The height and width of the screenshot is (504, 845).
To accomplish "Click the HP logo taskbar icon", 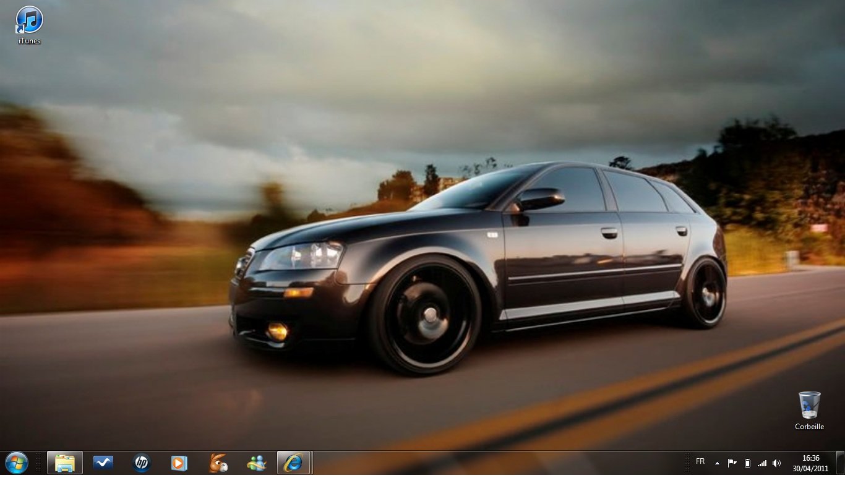I will [x=142, y=463].
